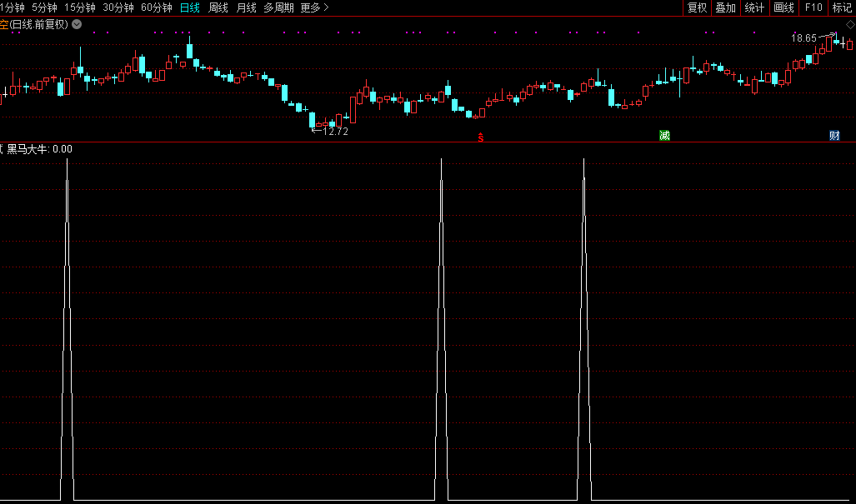Image resolution: width=856 pixels, height=504 pixels.
Task: Click the diamond icon at chart corner
Action: pos(849,25)
